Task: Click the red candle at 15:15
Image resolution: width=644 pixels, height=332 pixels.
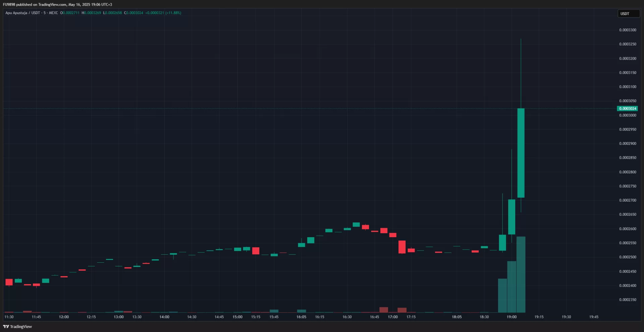Action: point(256,251)
